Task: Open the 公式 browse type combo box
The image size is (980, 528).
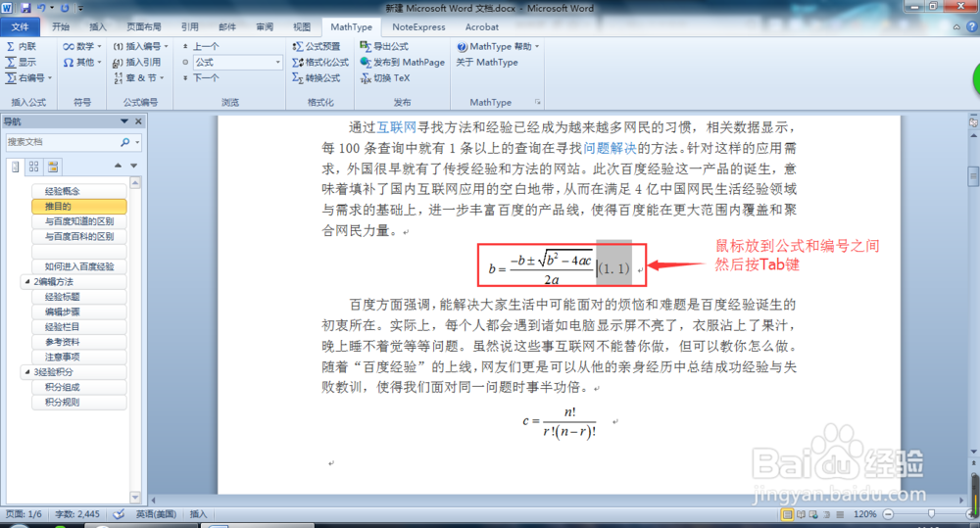Action: tap(237, 62)
